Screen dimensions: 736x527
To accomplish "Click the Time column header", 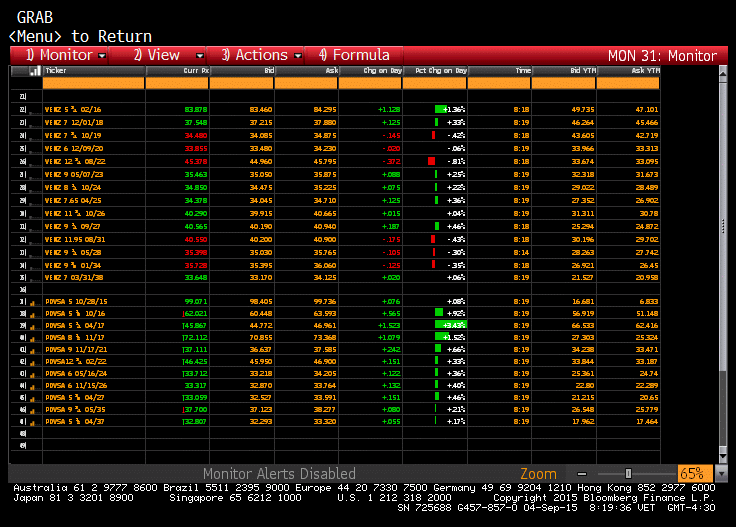I will (500, 71).
